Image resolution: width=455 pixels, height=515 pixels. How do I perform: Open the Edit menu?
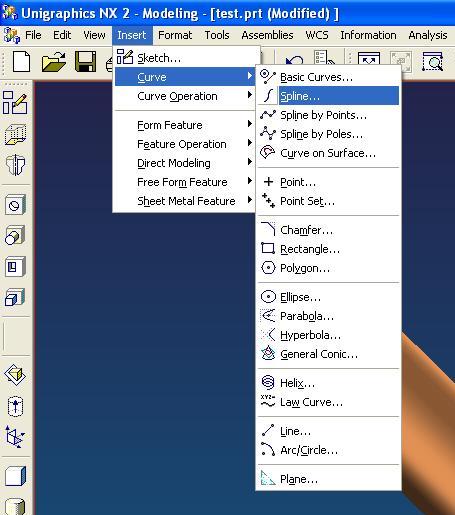click(x=62, y=35)
